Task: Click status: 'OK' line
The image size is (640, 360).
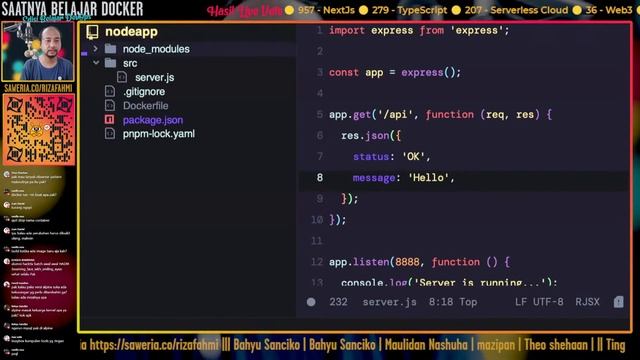Action: [x=391, y=157]
